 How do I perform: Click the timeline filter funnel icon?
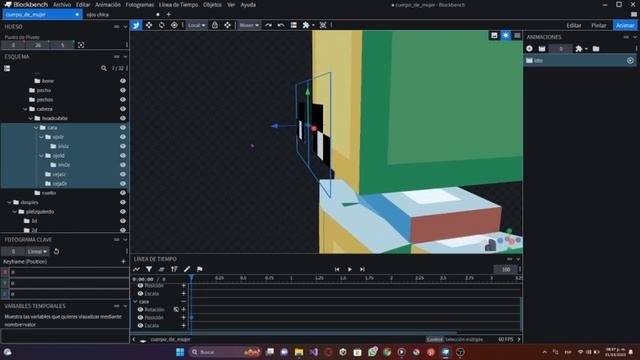[x=149, y=269]
